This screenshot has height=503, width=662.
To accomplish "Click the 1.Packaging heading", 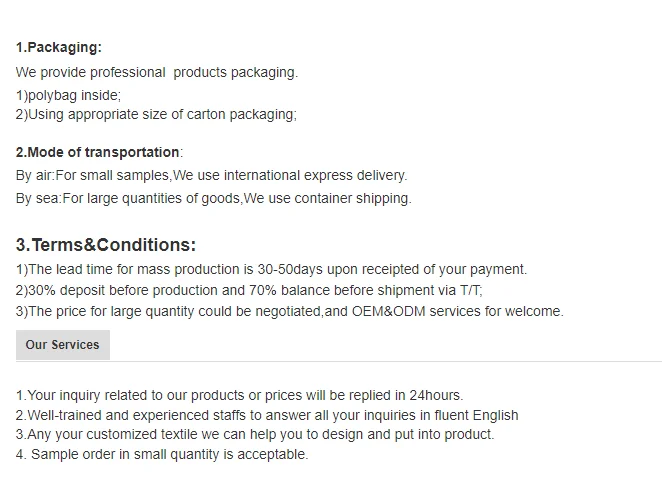I will click(59, 47).
